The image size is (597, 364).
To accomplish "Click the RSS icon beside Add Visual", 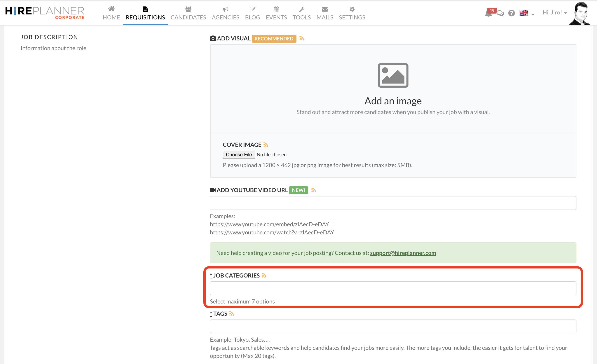I will tap(302, 39).
